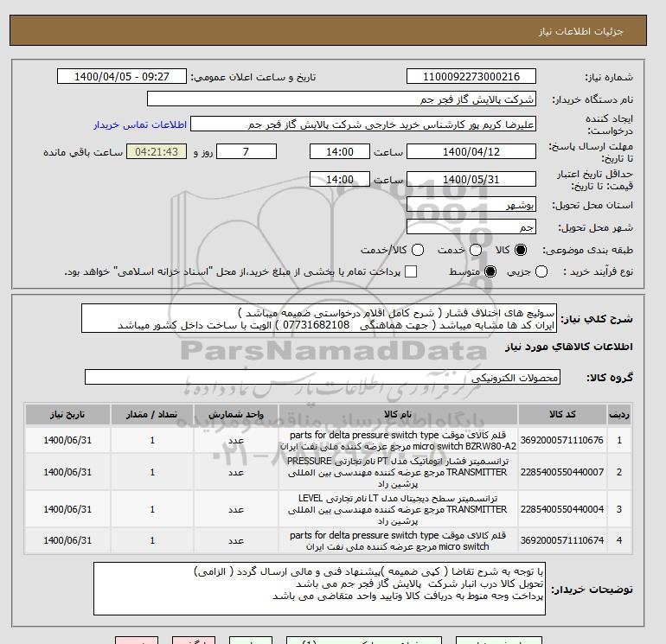
Task: Click the PRESSURE TRANSMITTER item name
Action: (398, 472)
